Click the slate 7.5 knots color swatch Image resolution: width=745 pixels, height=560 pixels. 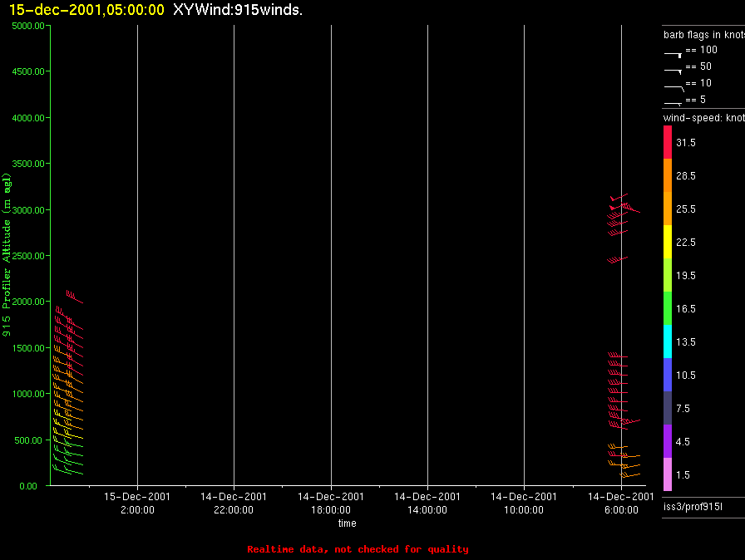point(668,408)
